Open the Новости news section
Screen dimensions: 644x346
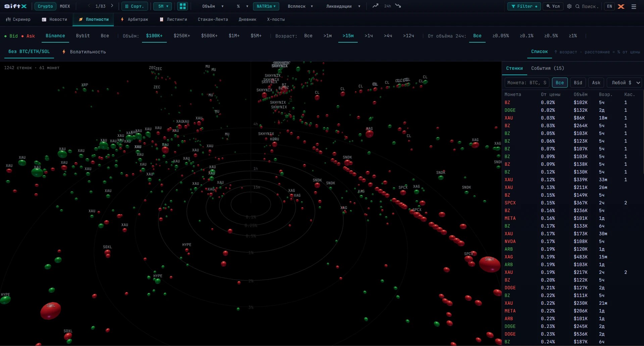[54, 19]
